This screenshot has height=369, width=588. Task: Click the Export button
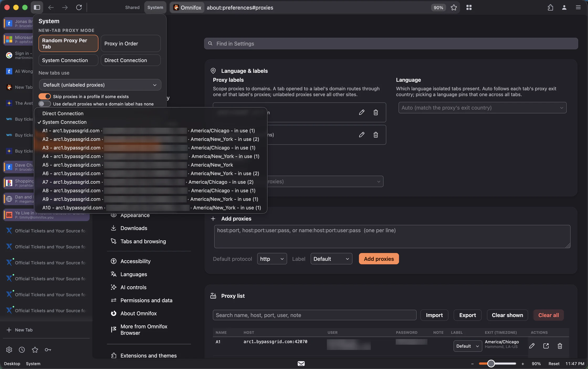coord(468,315)
